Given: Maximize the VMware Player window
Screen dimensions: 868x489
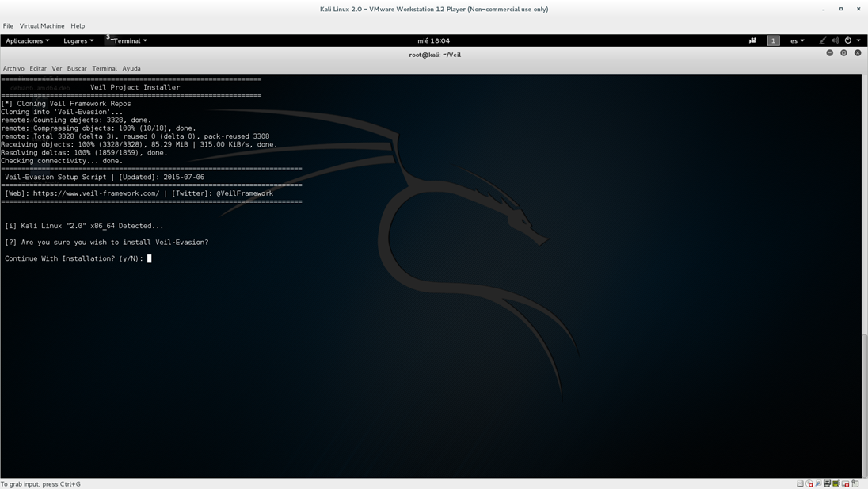Looking at the screenshot, I should pos(841,9).
